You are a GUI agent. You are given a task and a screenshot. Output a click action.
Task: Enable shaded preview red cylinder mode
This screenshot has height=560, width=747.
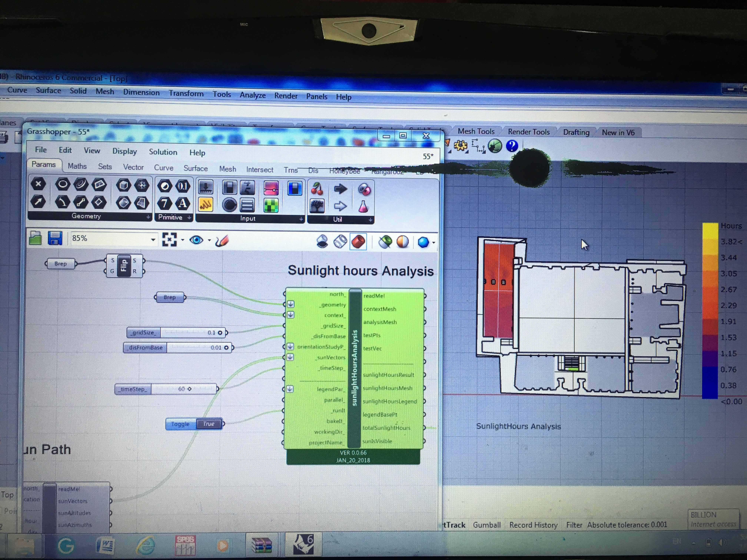point(358,242)
